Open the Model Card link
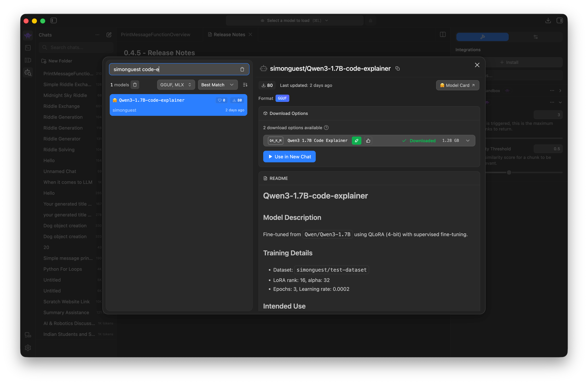The height and width of the screenshot is (384, 588). pos(457,85)
